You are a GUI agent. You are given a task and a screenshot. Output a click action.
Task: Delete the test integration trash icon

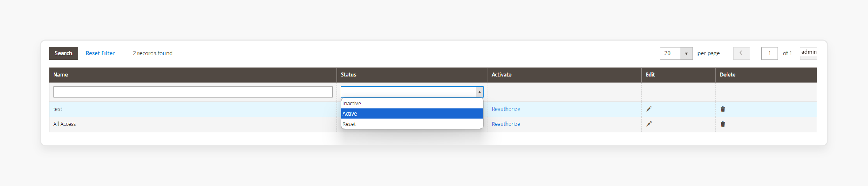pyautogui.click(x=723, y=109)
